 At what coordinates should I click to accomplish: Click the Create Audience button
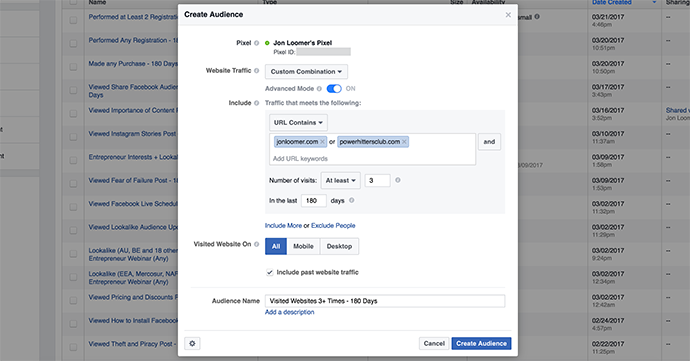[481, 343]
